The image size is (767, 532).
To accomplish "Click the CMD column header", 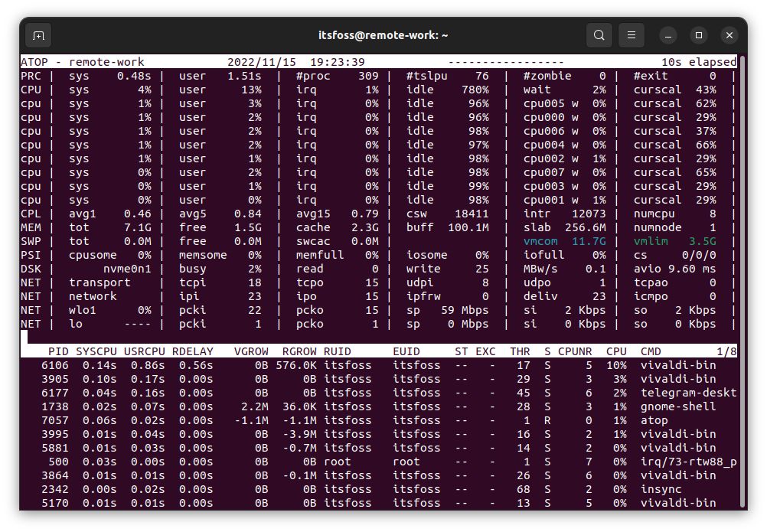I will coord(651,351).
